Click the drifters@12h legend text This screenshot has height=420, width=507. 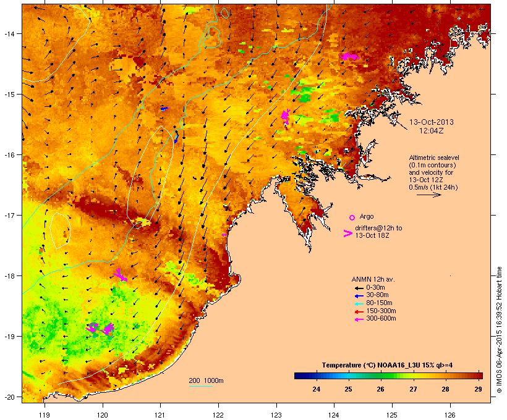click(x=378, y=232)
